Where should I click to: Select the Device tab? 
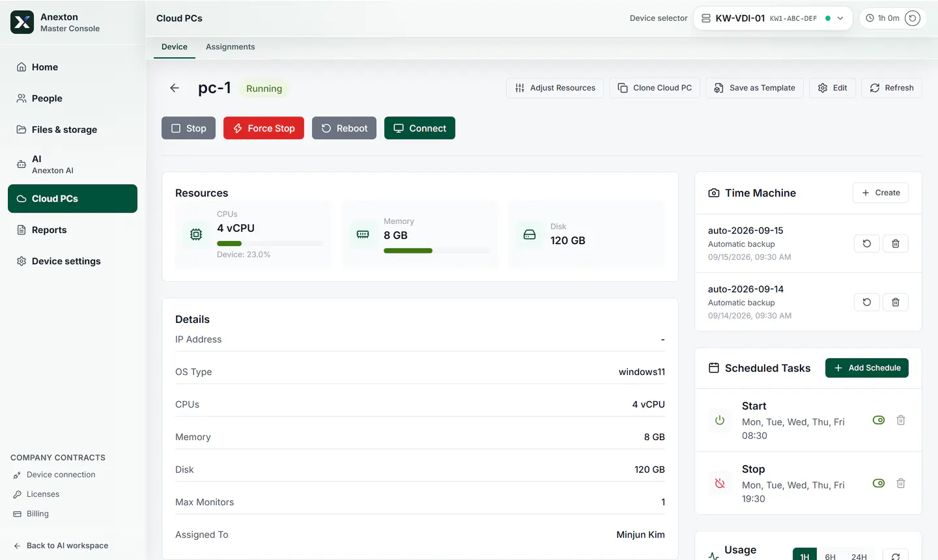click(x=175, y=47)
